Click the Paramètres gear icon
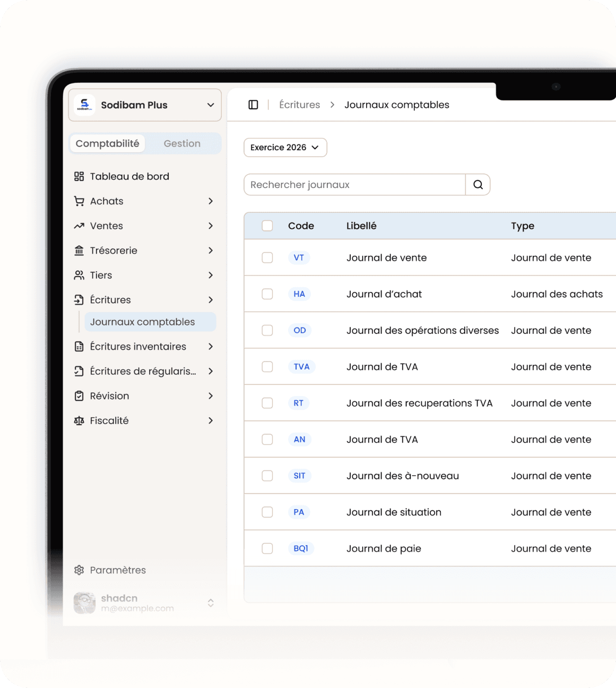This screenshot has width=616, height=688. pos(79,570)
